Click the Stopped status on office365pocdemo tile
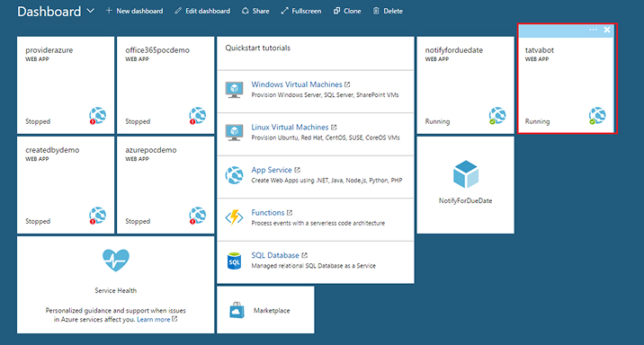Image resolution: width=644 pixels, height=345 pixels. click(138, 121)
